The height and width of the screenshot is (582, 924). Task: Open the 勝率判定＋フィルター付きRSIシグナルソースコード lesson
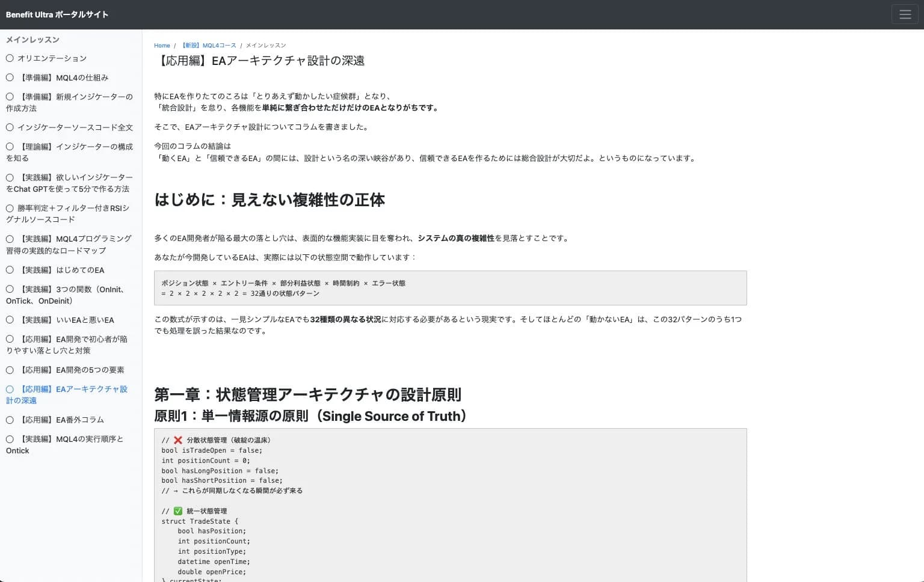click(70, 213)
